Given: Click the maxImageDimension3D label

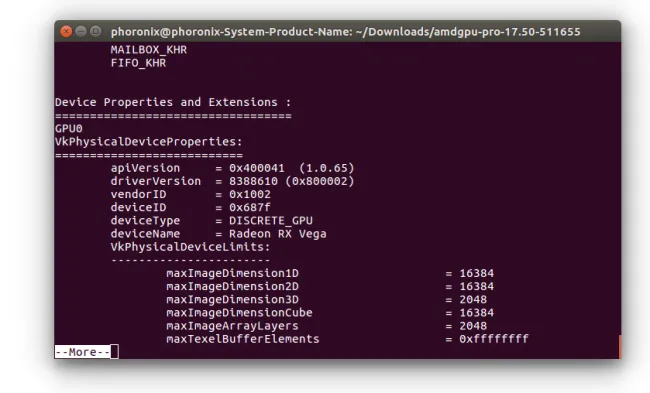Looking at the screenshot, I should point(232,300).
